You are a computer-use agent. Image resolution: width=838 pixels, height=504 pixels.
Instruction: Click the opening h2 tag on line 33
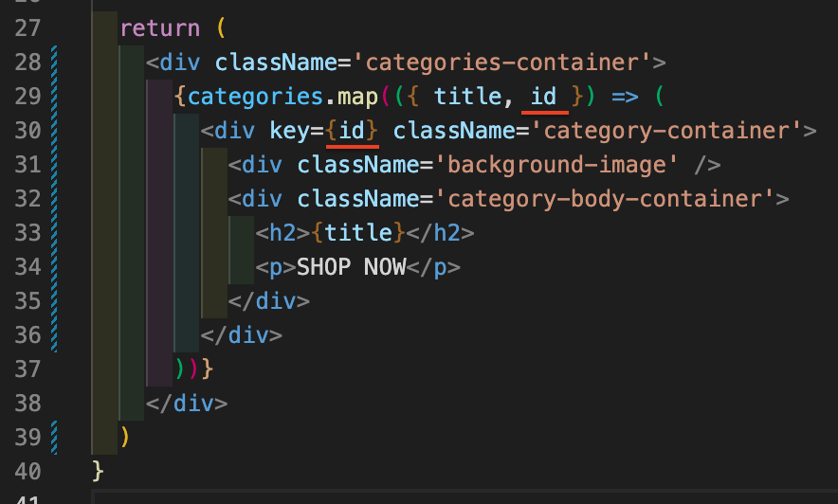(282, 233)
